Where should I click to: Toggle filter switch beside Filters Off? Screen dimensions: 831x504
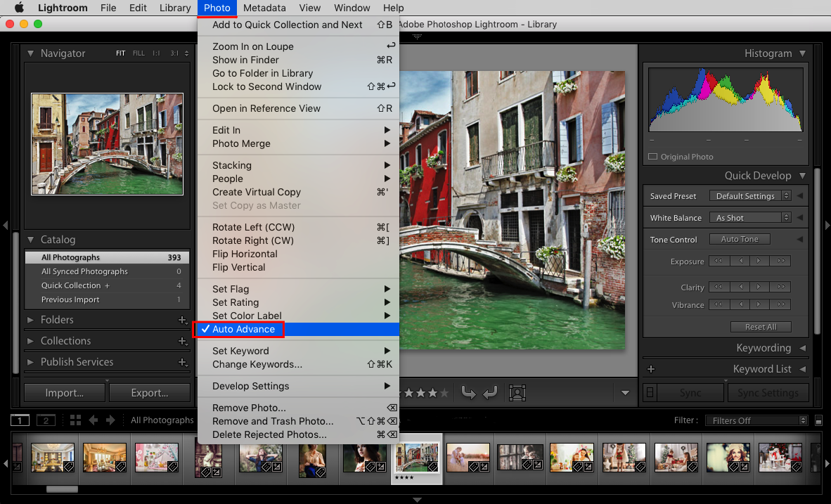(x=818, y=420)
